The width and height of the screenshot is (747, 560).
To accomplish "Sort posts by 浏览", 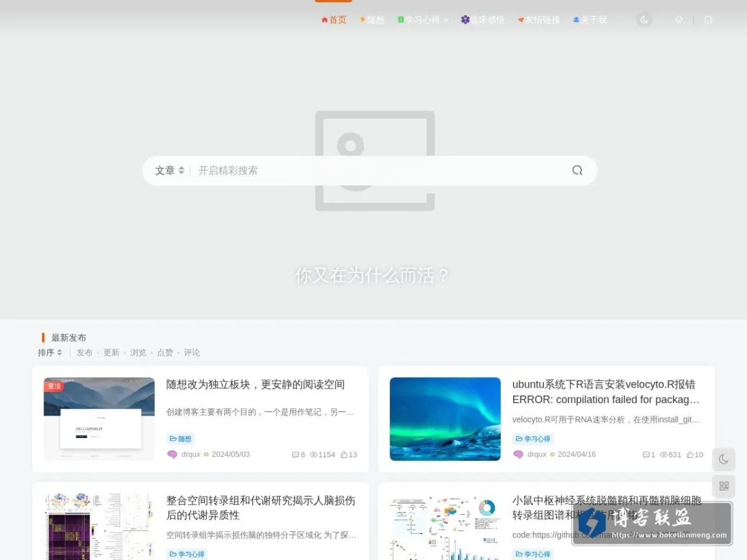I will 138,353.
